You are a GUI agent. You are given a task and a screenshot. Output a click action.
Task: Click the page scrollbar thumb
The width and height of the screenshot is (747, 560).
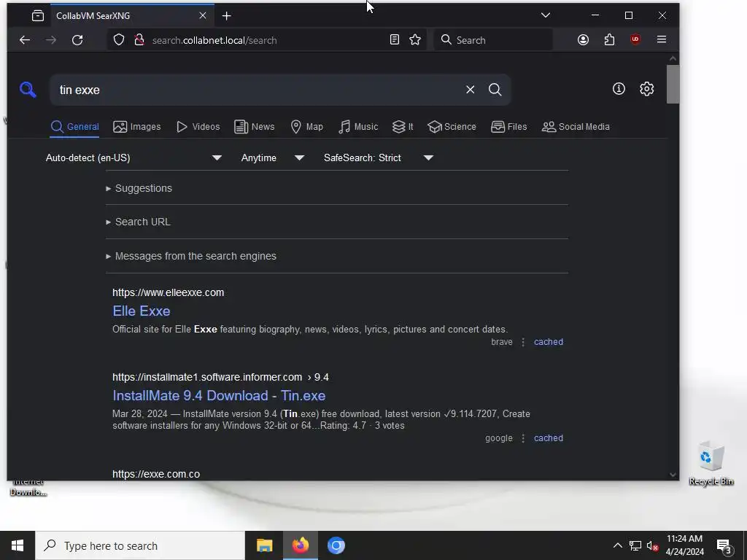tap(673, 84)
